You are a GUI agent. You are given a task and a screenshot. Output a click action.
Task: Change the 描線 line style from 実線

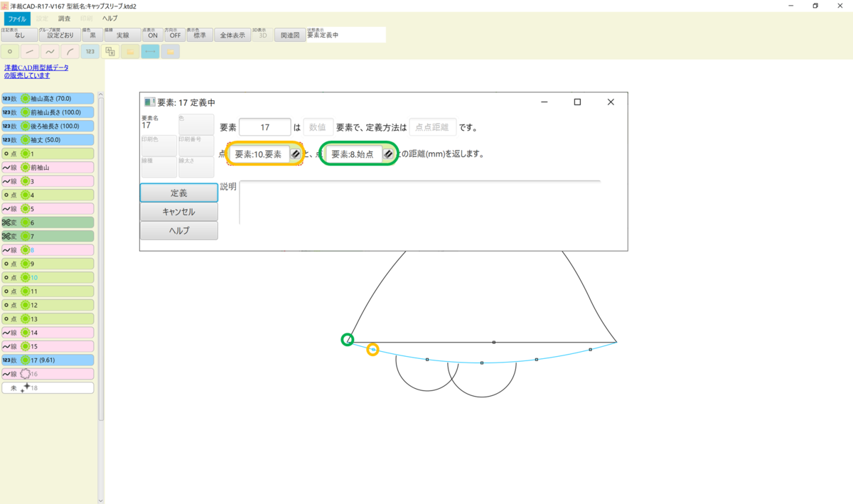[123, 33]
